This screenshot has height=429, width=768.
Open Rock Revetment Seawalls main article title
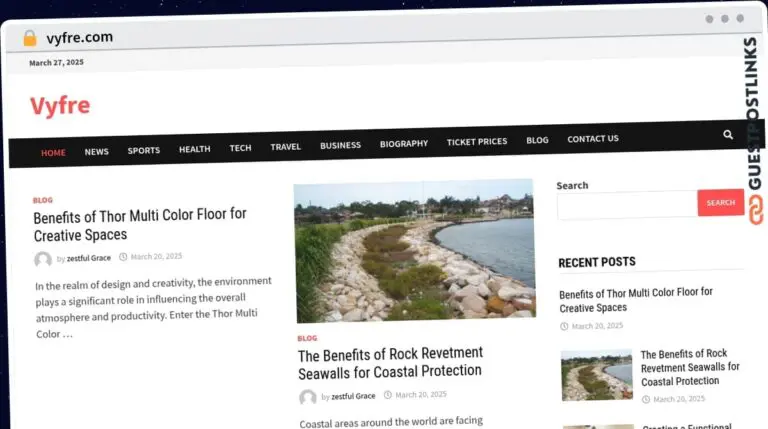pos(390,362)
